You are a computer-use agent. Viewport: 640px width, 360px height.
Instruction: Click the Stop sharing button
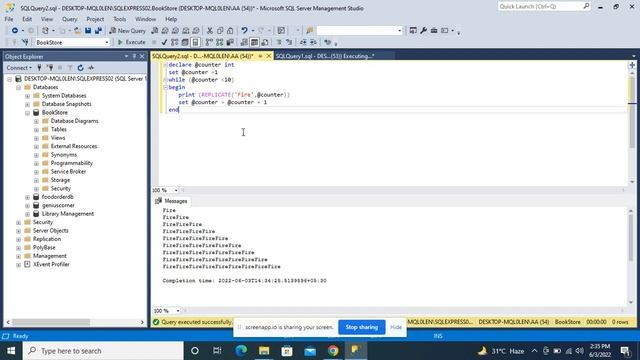click(362, 327)
